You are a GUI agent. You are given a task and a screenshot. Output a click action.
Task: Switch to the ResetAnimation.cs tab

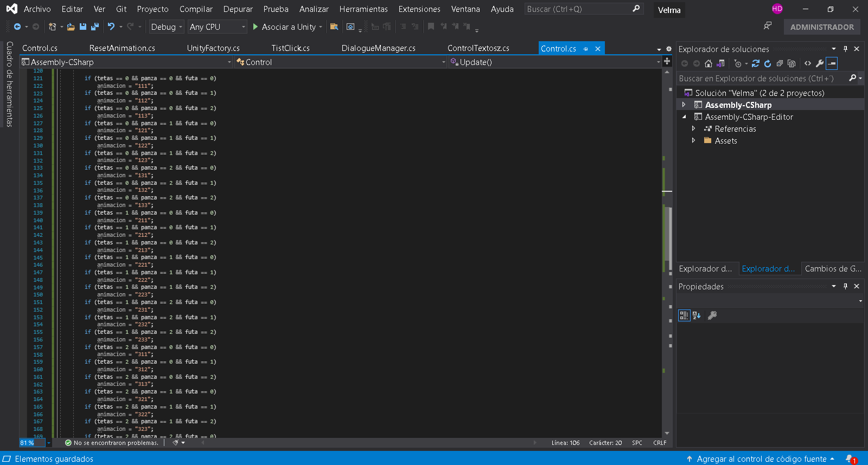tap(122, 48)
